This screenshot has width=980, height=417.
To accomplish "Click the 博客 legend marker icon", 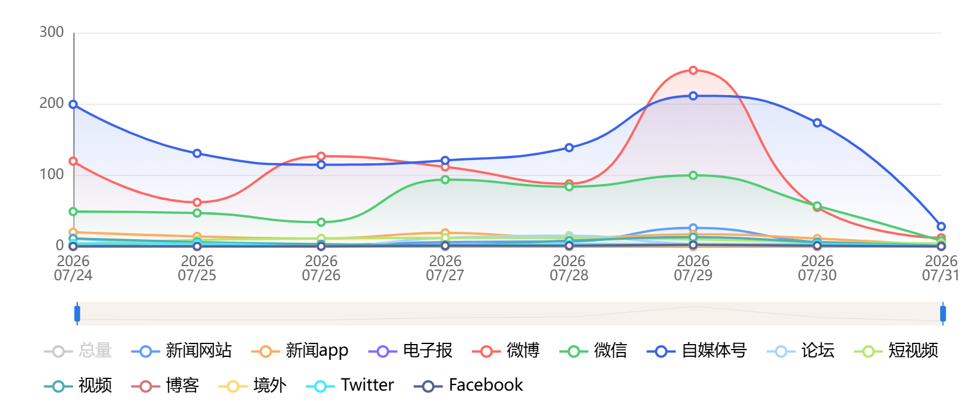I will 146,386.
